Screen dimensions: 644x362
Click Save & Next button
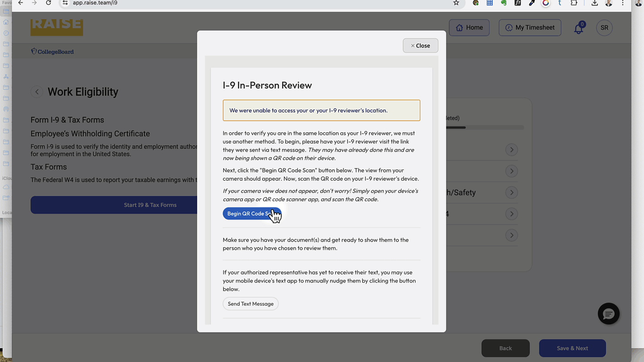pyautogui.click(x=572, y=348)
